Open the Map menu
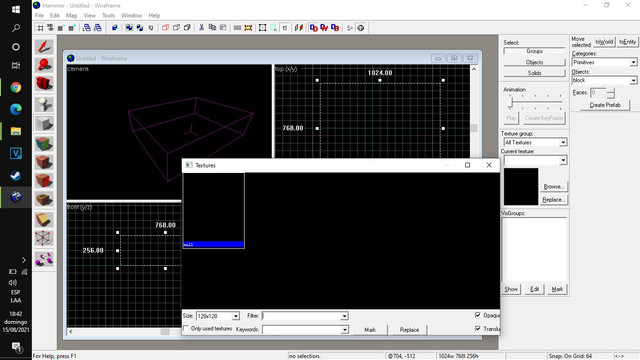 (x=71, y=16)
